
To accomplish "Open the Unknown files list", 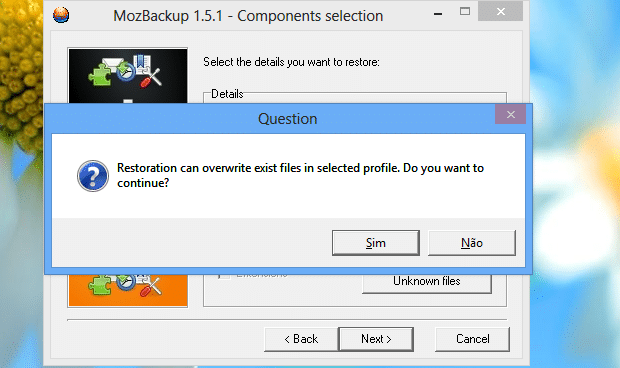I will pos(427,283).
